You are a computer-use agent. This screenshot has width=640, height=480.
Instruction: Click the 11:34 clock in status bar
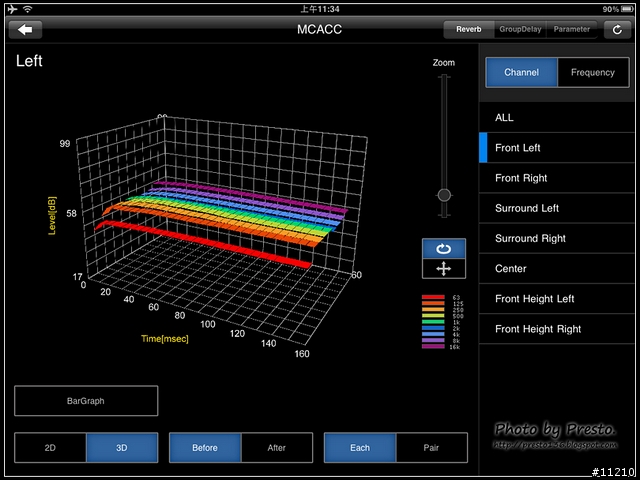(x=320, y=9)
